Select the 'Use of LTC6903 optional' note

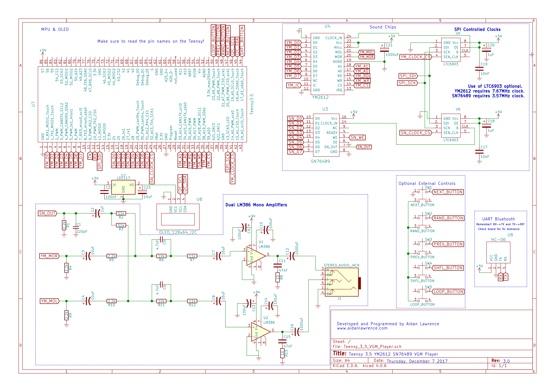pyautogui.click(x=488, y=91)
